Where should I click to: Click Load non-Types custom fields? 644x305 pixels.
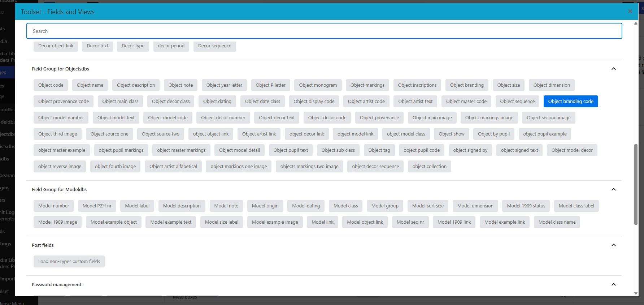(69, 262)
